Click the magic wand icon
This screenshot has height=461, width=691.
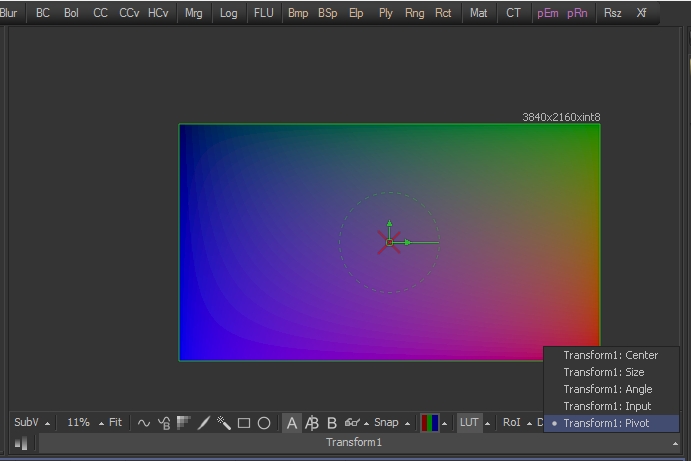pyautogui.click(x=223, y=423)
